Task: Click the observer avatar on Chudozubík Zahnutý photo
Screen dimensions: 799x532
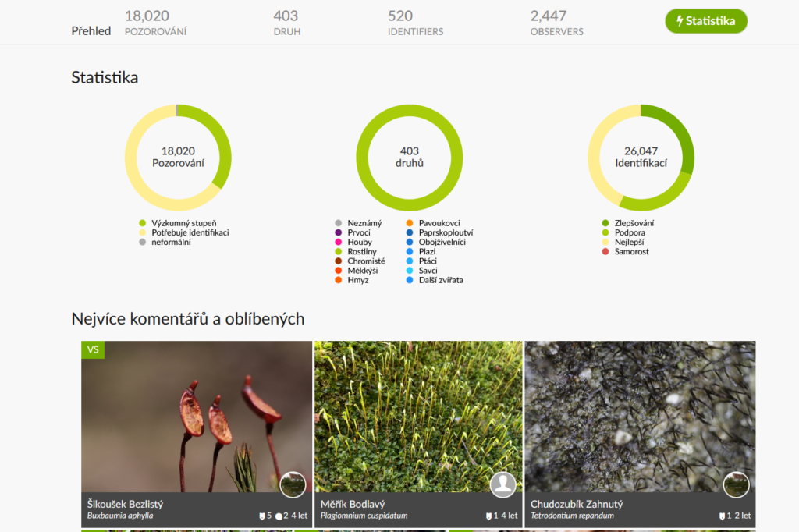Action: 736,484
